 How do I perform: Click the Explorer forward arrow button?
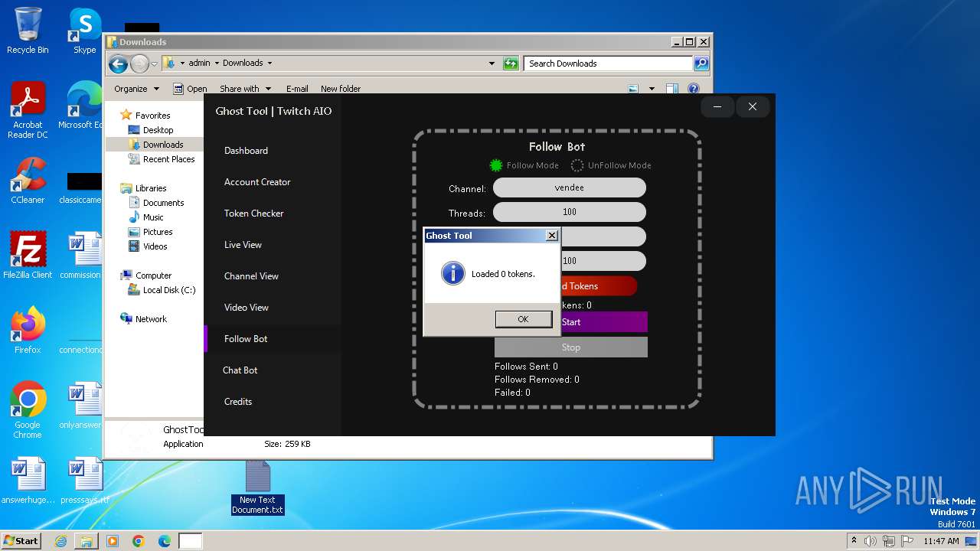(139, 64)
